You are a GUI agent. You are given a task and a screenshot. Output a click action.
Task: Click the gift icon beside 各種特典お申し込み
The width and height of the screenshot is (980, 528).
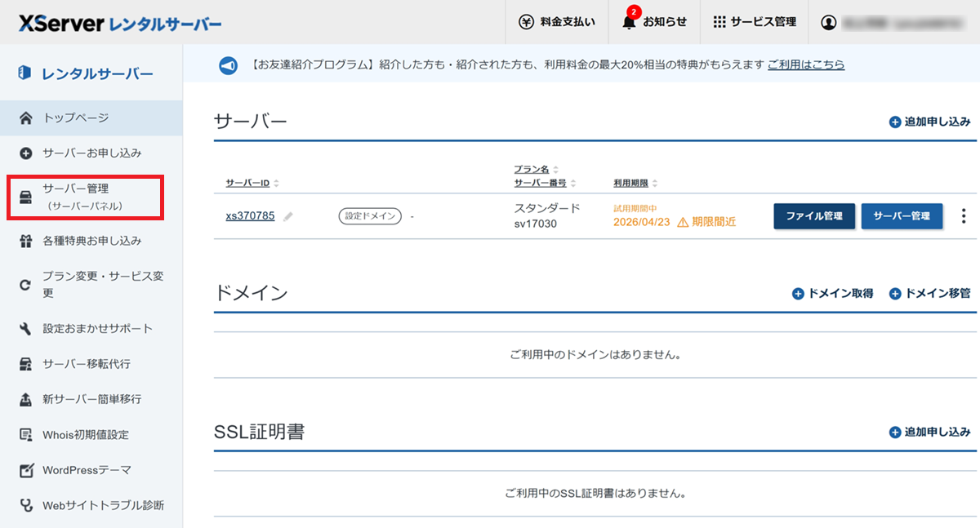coord(26,241)
